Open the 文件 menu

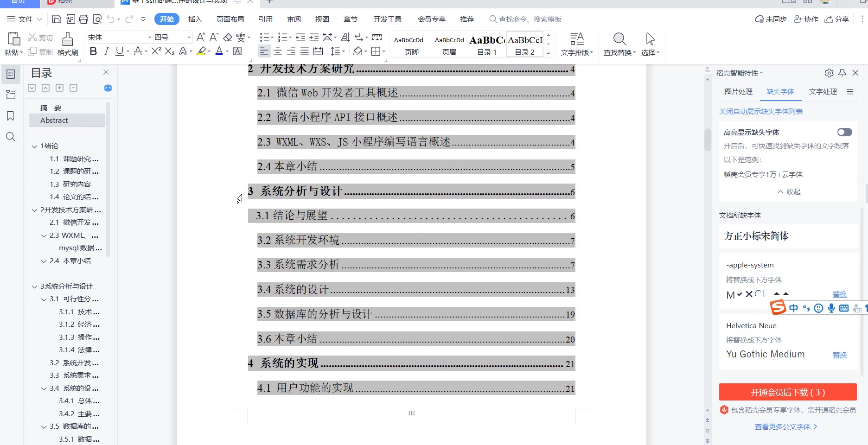click(x=24, y=19)
